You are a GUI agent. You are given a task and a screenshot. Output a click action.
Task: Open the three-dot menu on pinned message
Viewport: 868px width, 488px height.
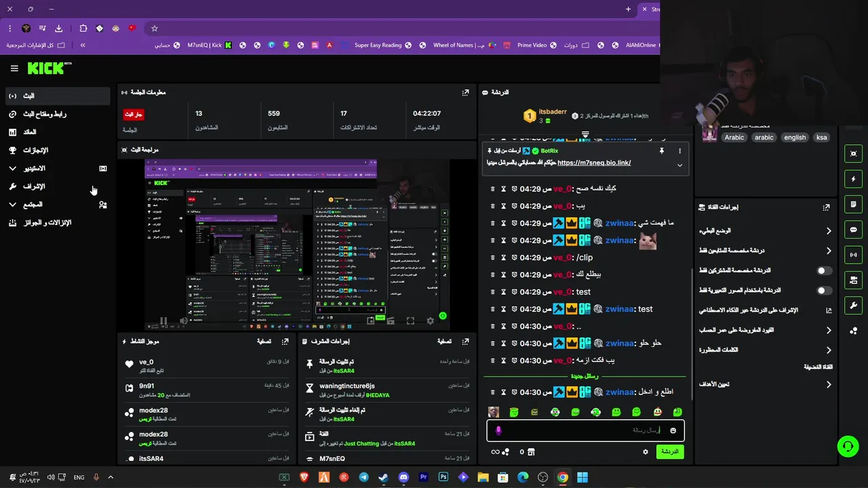[x=679, y=151]
